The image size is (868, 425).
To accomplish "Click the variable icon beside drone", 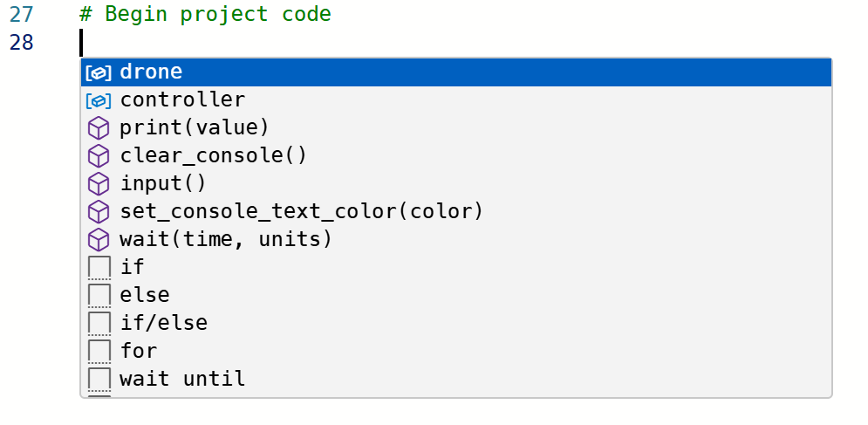I will [x=99, y=72].
